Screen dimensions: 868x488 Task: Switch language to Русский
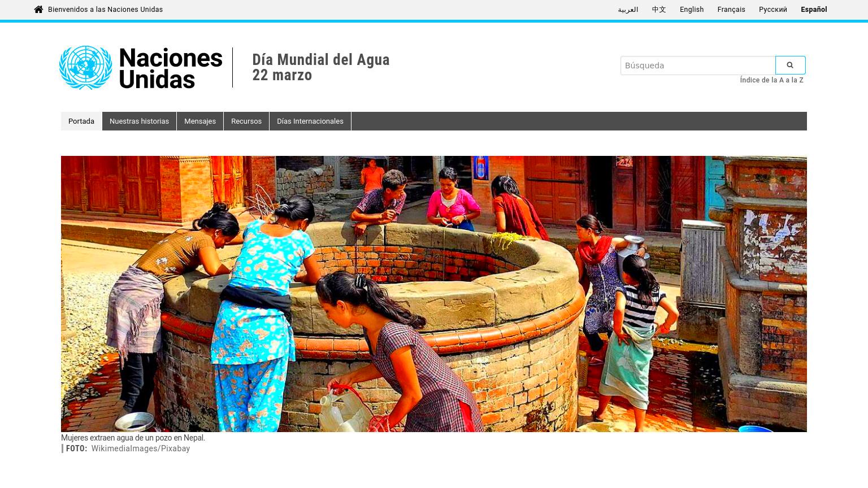point(773,10)
